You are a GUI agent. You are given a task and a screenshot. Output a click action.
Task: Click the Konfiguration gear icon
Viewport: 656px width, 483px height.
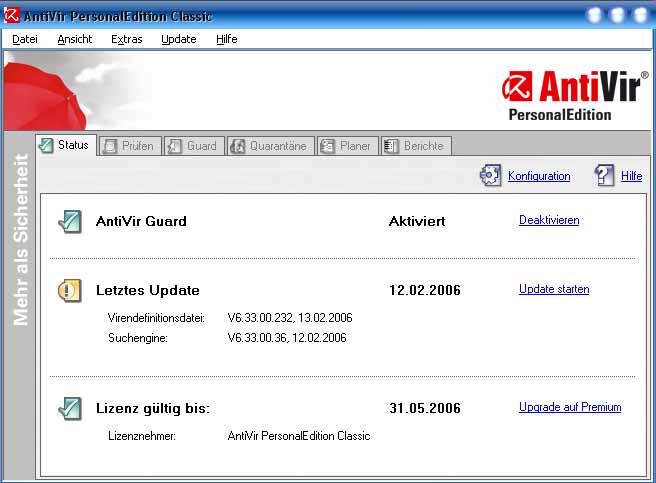(490, 175)
